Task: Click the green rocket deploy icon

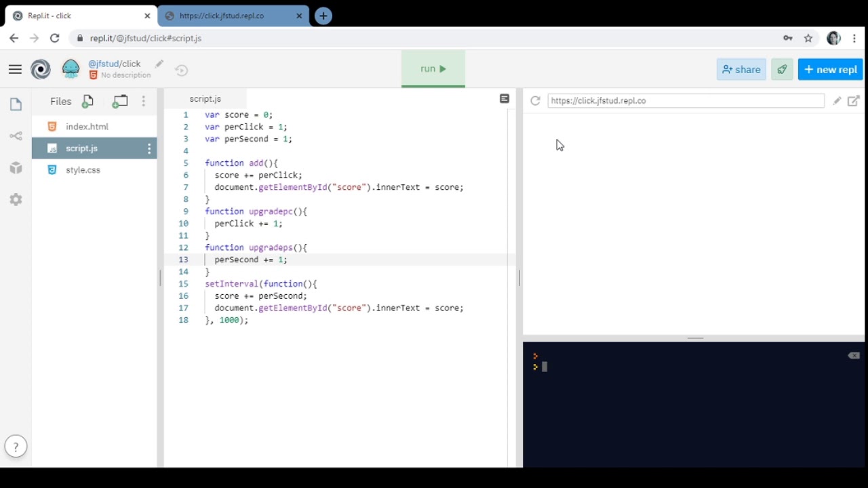Action: (x=782, y=69)
